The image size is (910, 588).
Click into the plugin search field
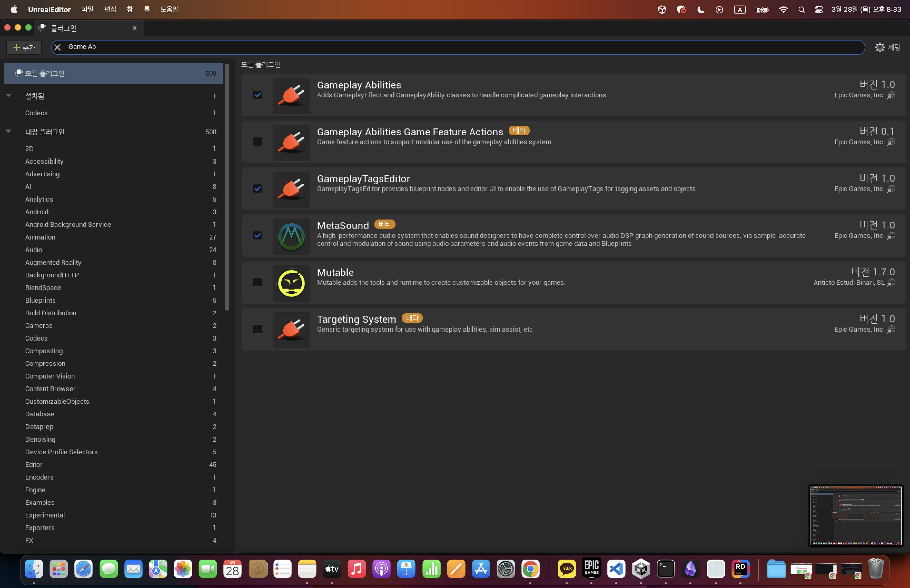(458, 47)
